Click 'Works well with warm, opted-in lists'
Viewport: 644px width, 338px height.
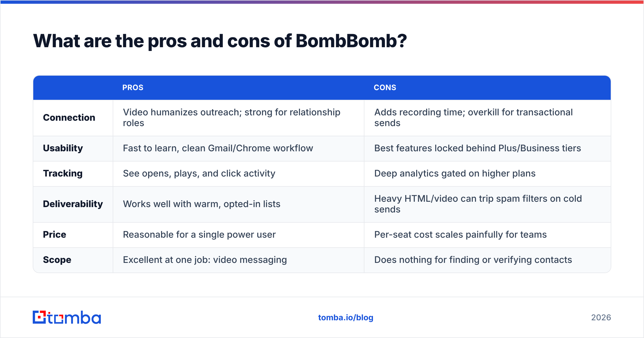[x=202, y=204]
